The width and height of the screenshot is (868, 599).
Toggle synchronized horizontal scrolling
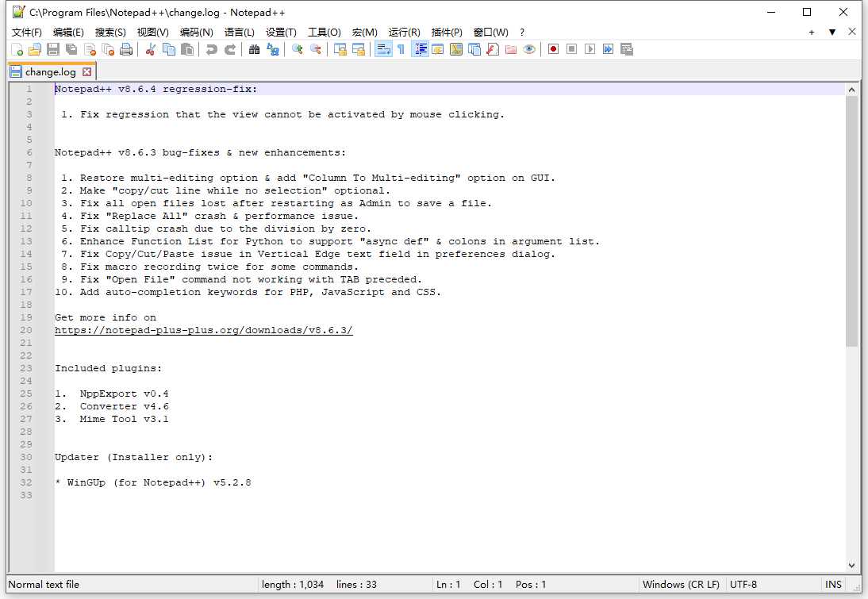tap(358, 49)
